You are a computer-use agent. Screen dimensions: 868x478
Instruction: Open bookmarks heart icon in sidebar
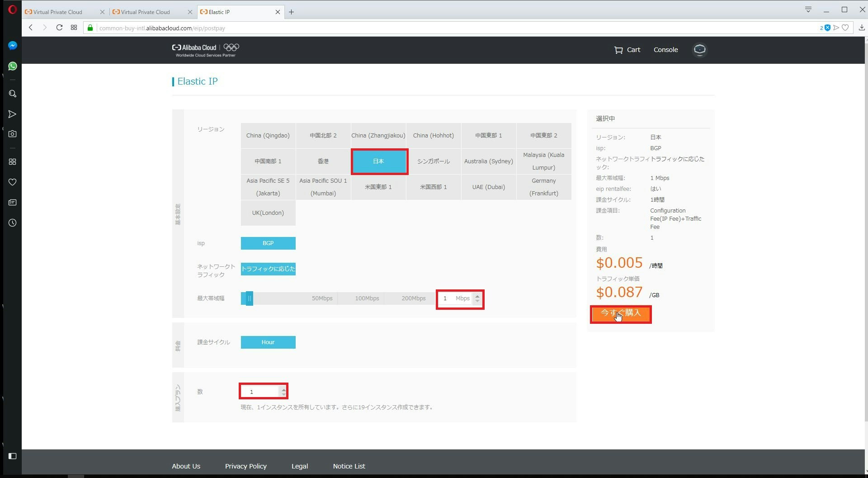13,182
